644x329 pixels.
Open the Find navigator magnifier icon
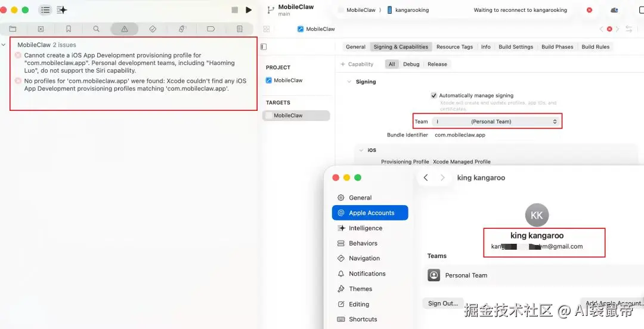click(96, 29)
